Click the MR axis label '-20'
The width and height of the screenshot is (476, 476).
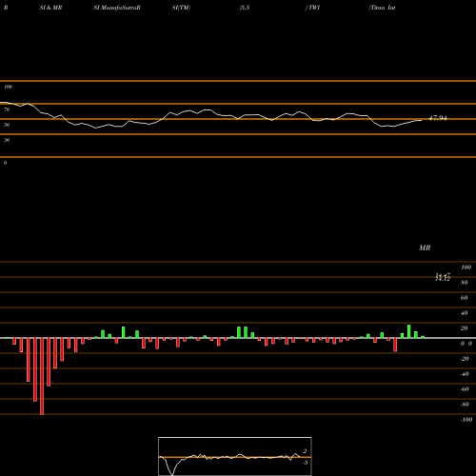click(465, 359)
